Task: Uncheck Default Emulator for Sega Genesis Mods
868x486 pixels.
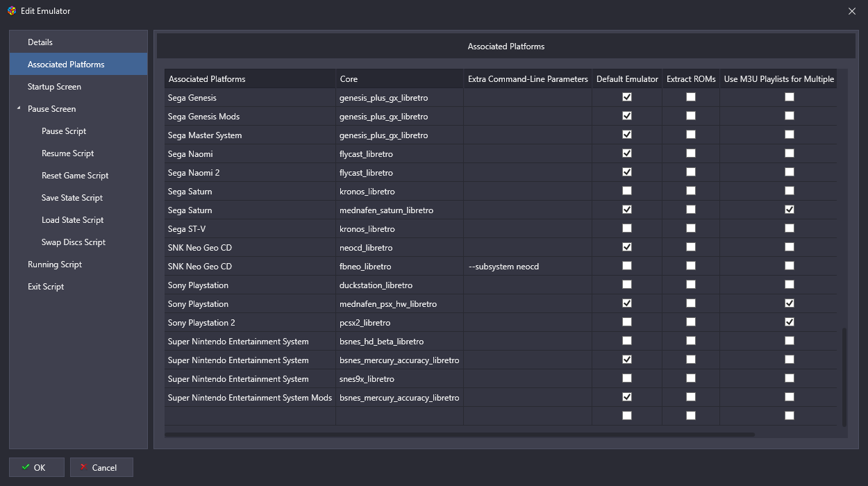Action: [x=627, y=116]
